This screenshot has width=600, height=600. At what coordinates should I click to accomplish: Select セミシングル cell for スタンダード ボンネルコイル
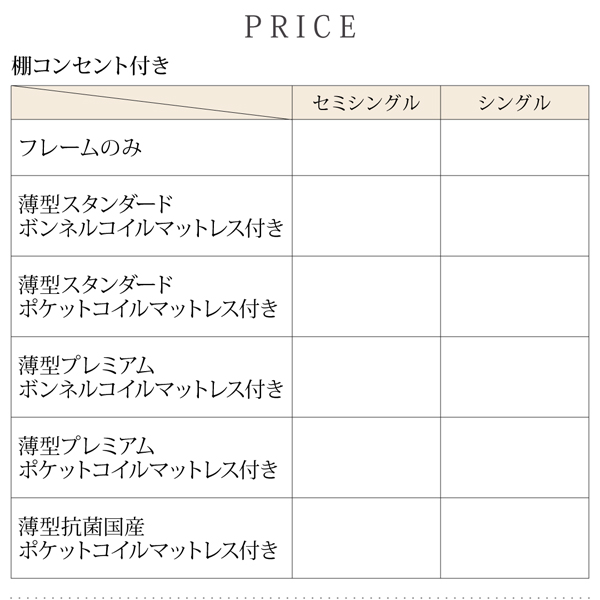click(366, 216)
